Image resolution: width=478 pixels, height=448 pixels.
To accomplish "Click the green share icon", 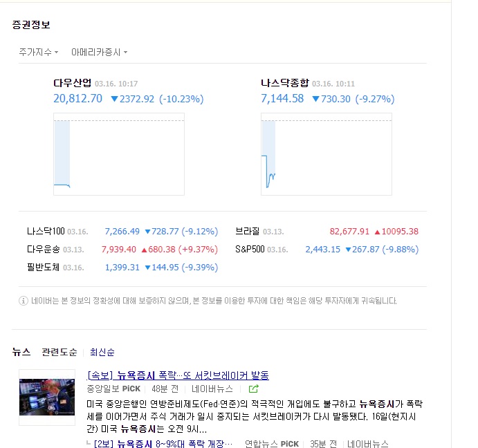I will pos(254,389).
